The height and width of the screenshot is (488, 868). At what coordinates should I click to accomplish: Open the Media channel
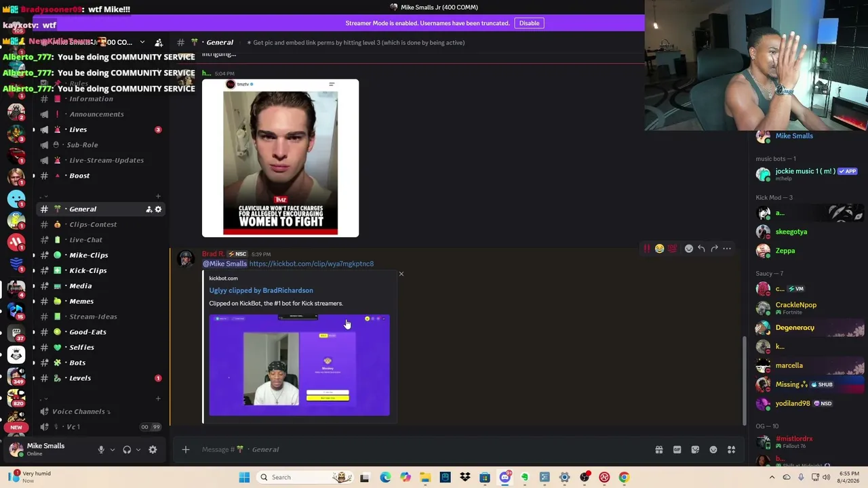pyautogui.click(x=80, y=286)
